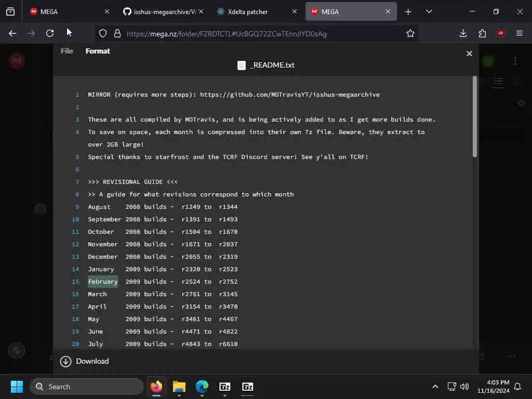Close the active MEGA tab

click(x=388, y=11)
